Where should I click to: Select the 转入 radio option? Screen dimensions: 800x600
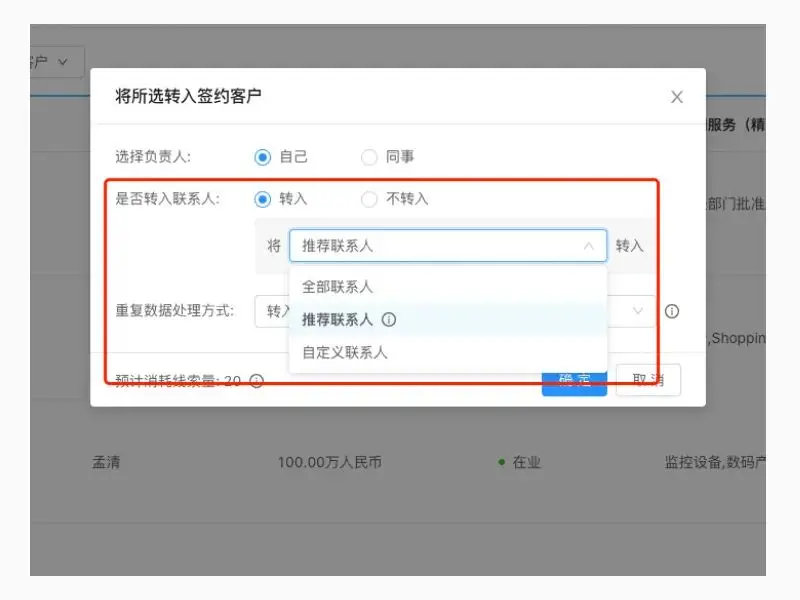(x=260, y=199)
